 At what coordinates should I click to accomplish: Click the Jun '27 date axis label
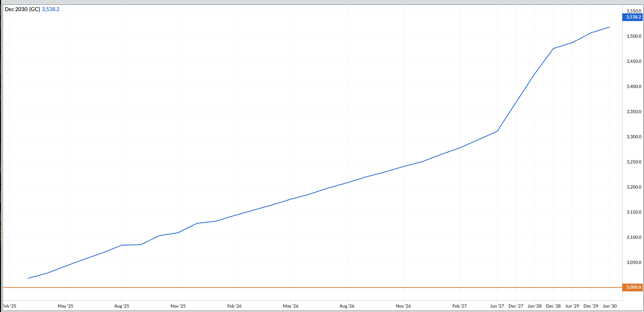pos(497,306)
